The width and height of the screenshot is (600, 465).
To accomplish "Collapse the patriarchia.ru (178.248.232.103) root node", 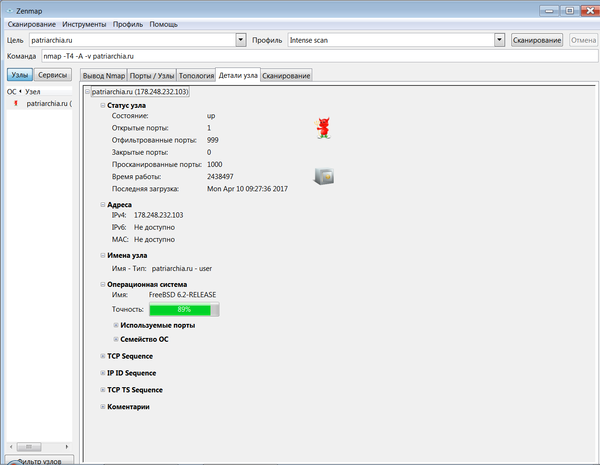I will pyautogui.click(x=87, y=92).
